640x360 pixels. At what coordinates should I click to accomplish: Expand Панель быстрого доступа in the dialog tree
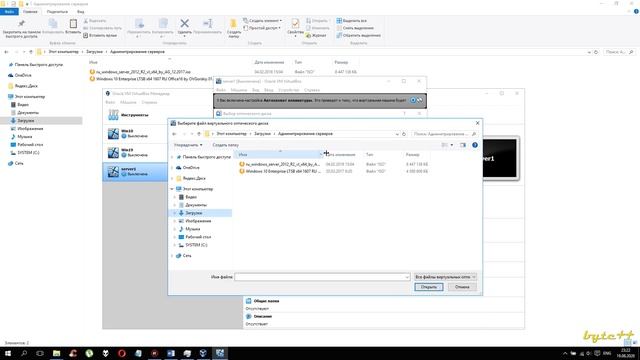coord(172,157)
